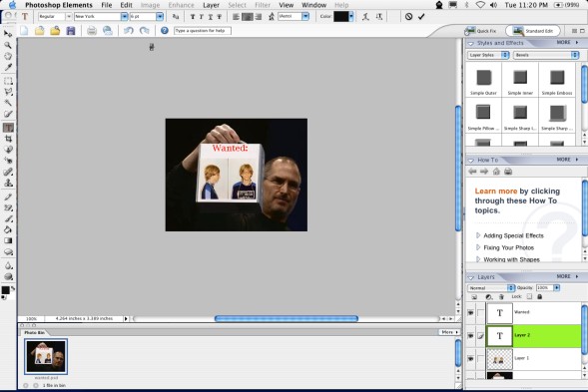Viewport: 588px width, 392px height.
Task: Select the Pencil tool
Action: pyautogui.click(x=8, y=196)
